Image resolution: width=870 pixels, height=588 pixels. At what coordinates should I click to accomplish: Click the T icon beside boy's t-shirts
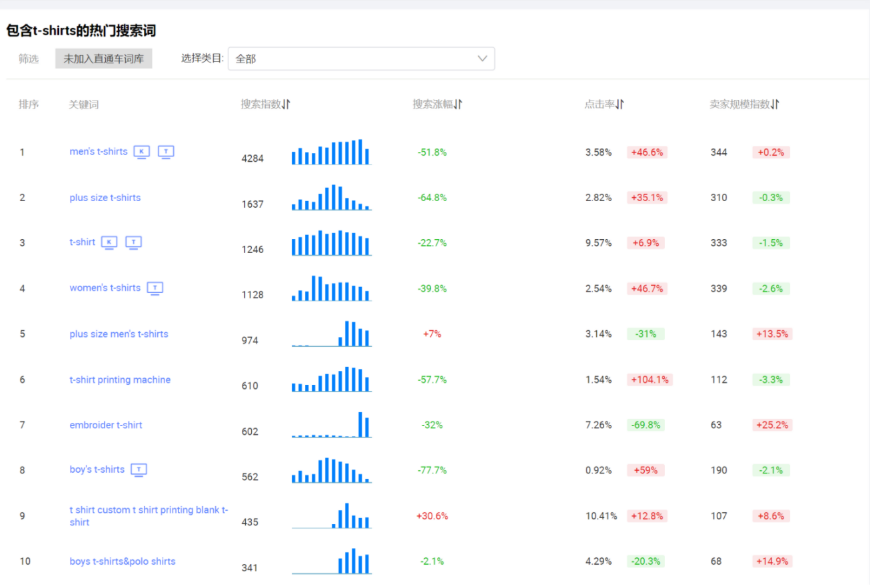(139, 470)
